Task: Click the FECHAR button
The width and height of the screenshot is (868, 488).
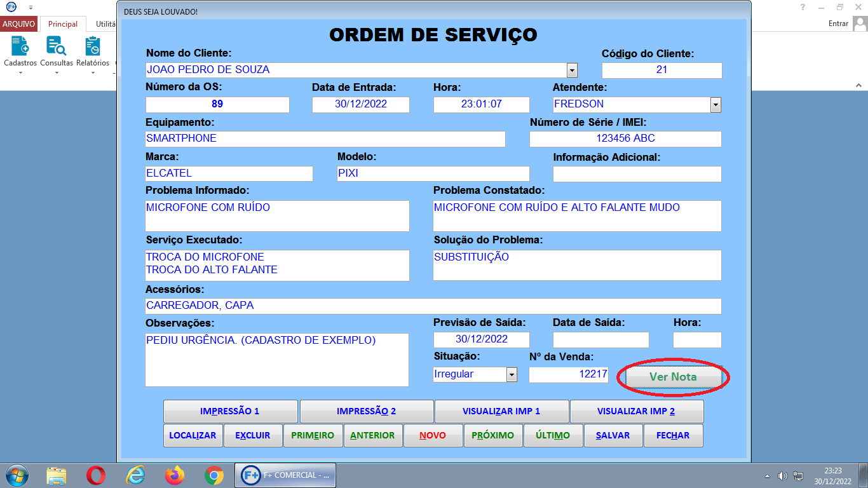Action: 673,435
